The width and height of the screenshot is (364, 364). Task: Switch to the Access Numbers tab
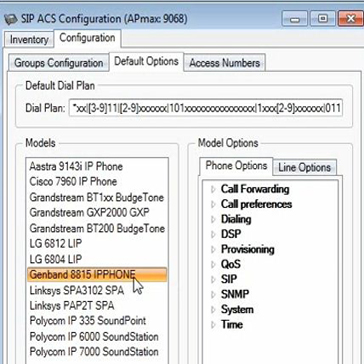pyautogui.click(x=225, y=63)
